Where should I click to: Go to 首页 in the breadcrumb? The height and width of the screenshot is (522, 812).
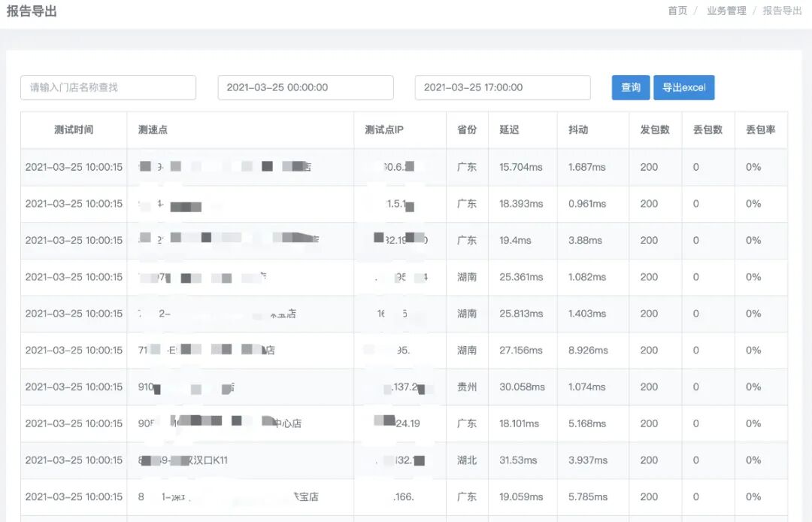[677, 11]
